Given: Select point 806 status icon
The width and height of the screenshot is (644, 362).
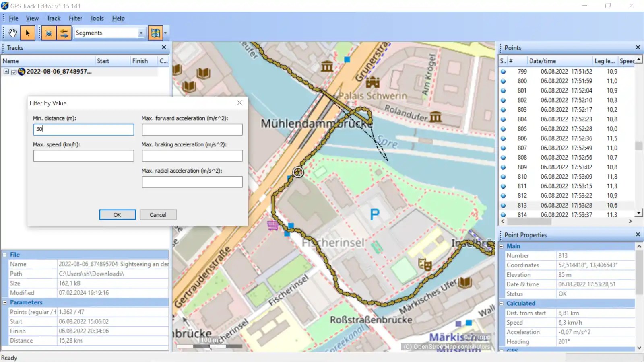Looking at the screenshot, I should pyautogui.click(x=503, y=138).
